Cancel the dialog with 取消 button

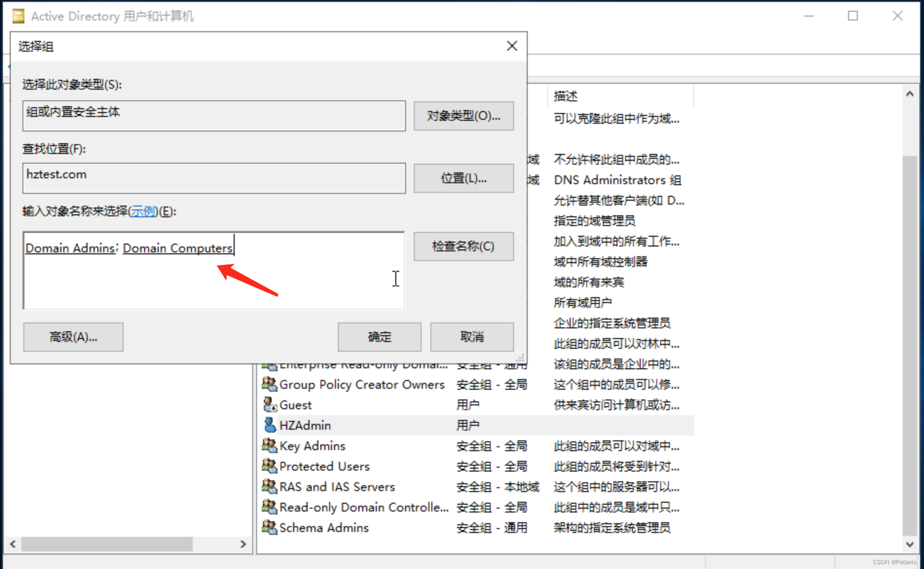tap(472, 337)
